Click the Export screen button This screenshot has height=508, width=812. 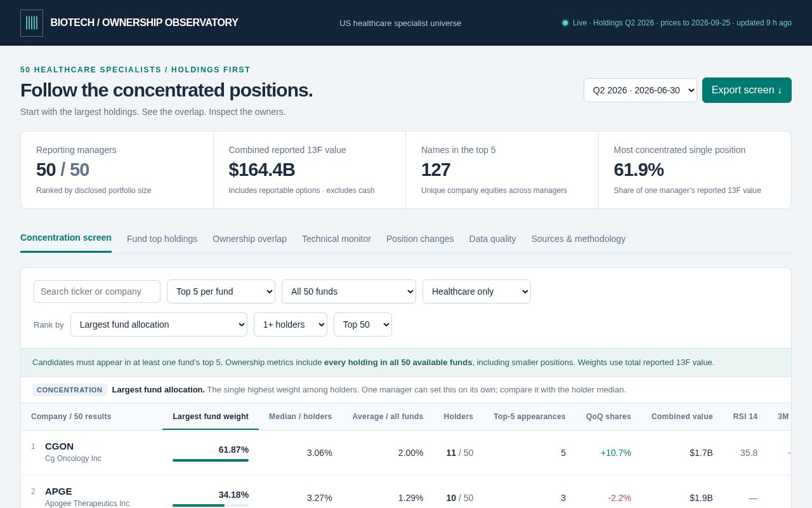[x=747, y=90]
